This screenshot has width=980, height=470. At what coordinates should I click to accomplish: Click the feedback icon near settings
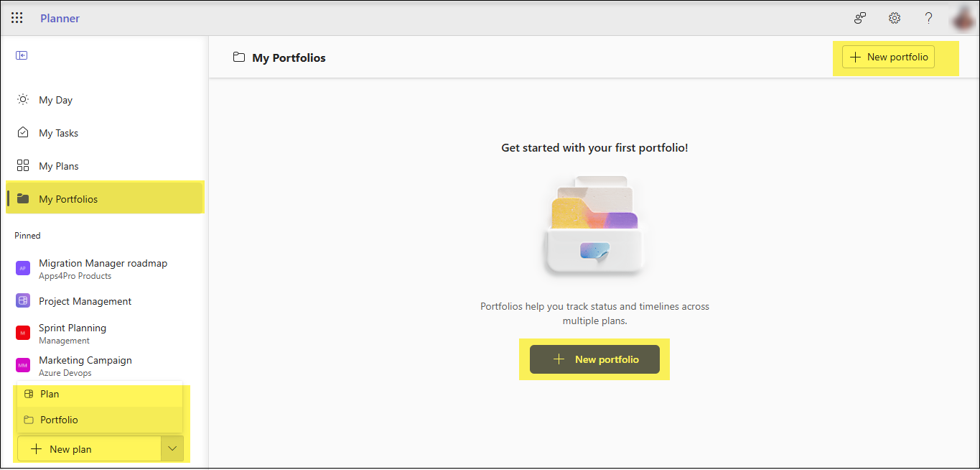(859, 17)
